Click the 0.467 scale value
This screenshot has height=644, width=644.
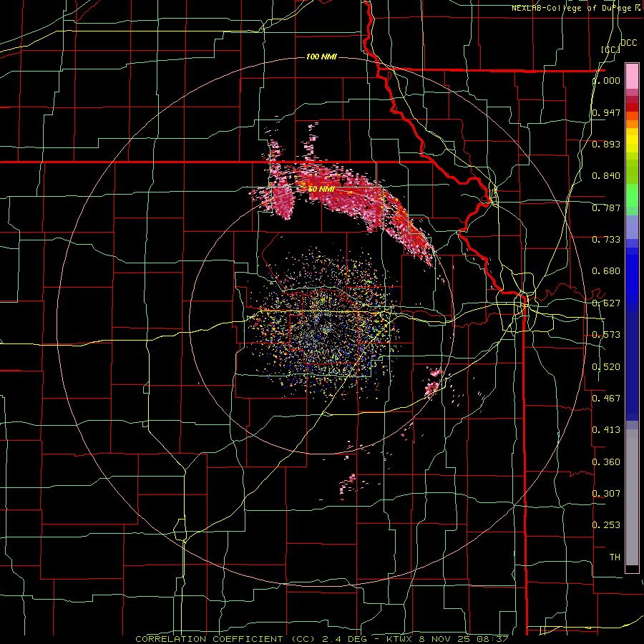click(x=606, y=398)
